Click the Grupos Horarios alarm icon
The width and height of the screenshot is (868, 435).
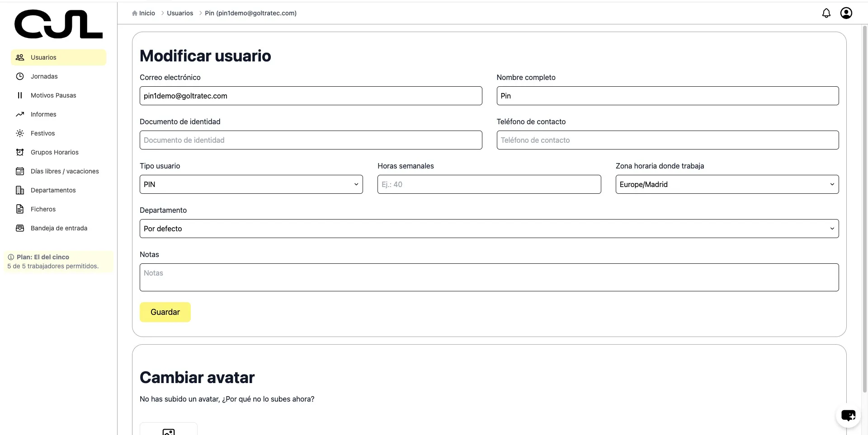20,152
